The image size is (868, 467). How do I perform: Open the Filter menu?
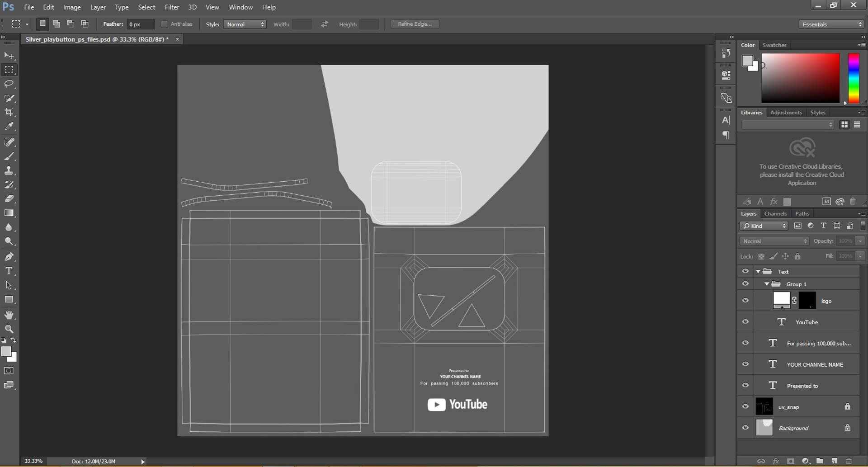click(x=172, y=7)
